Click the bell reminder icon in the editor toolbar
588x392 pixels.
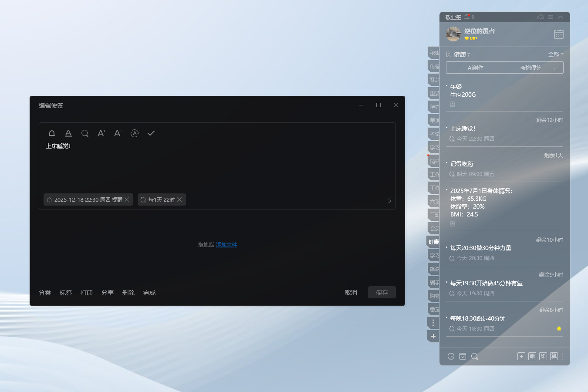[x=52, y=133]
